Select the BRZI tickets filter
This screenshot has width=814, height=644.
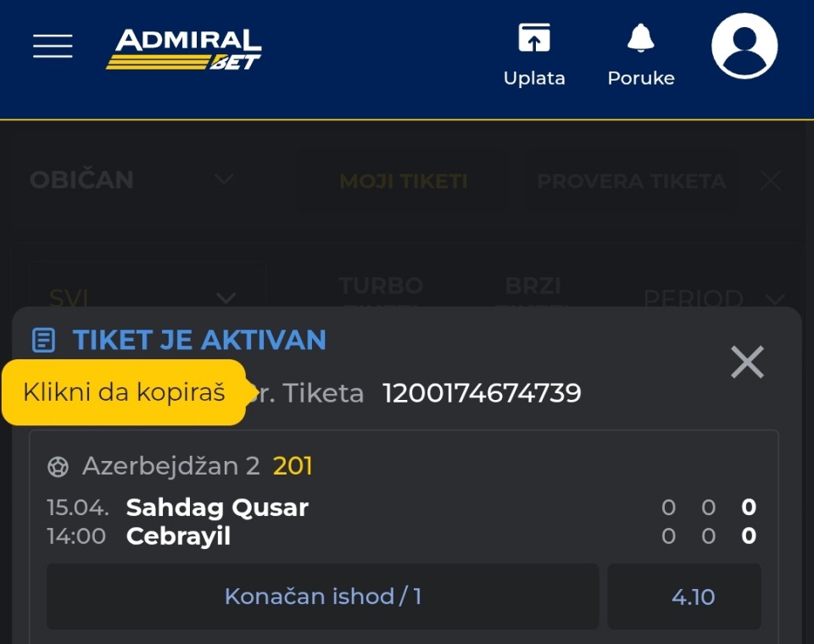[532, 286]
